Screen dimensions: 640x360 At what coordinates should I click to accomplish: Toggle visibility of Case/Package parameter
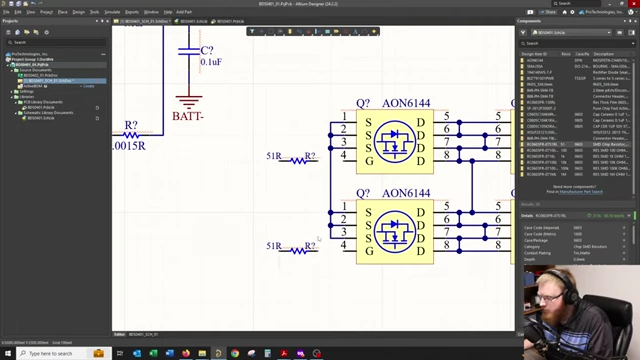[x=624, y=240]
